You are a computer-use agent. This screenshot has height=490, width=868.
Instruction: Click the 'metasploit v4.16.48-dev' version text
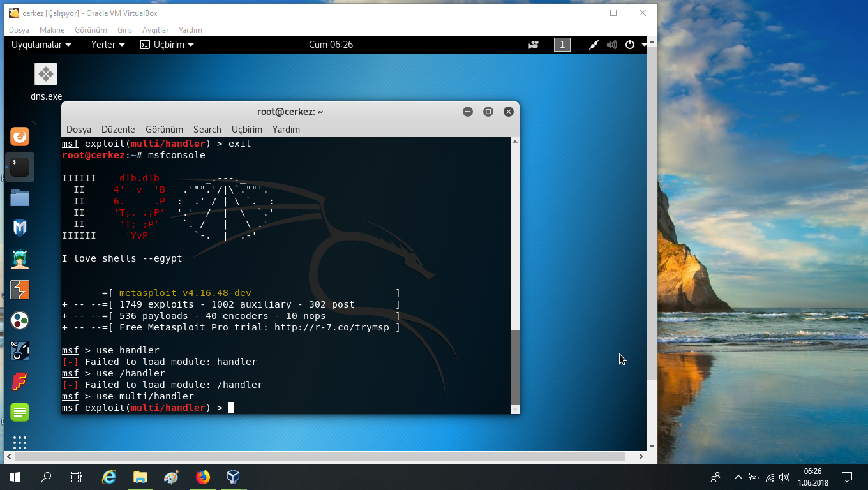[185, 293]
